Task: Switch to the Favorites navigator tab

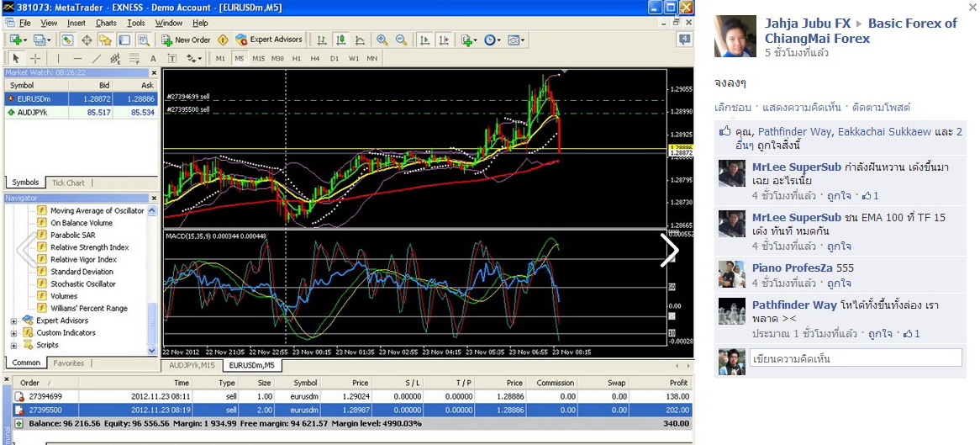Action: [x=69, y=363]
